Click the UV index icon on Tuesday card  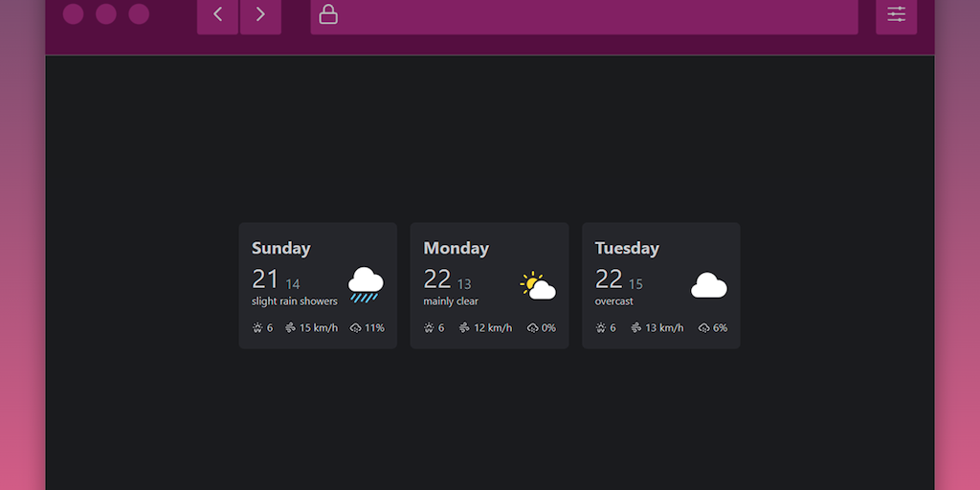(601, 327)
